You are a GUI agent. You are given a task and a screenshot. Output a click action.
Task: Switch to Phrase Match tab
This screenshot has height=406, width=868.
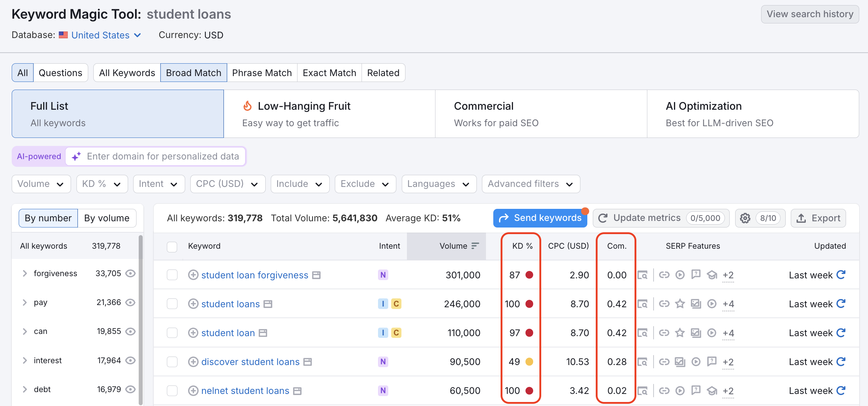262,73
